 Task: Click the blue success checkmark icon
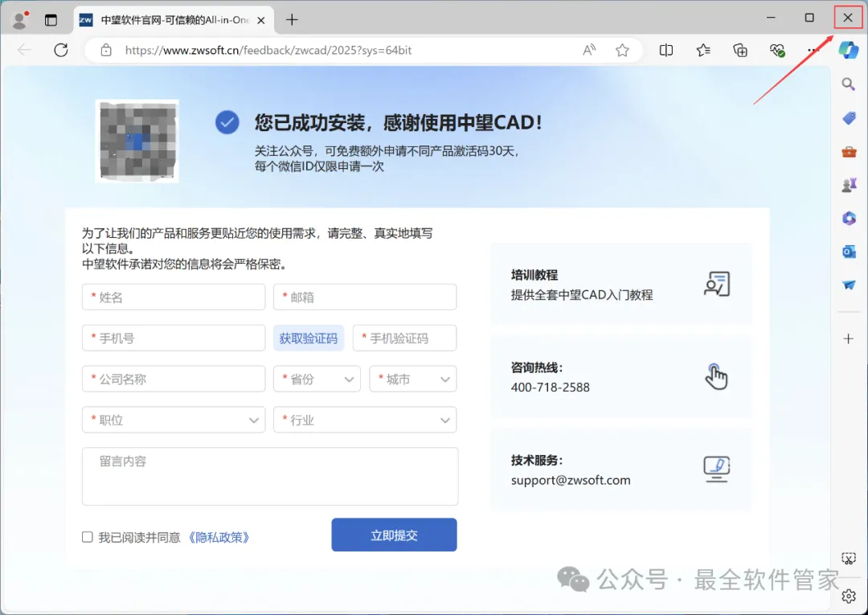point(227,122)
